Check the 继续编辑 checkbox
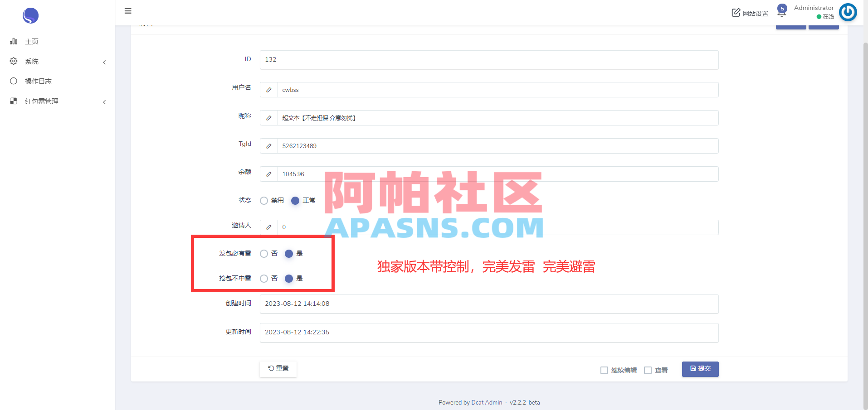Image resolution: width=868 pixels, height=410 pixels. pyautogui.click(x=604, y=370)
